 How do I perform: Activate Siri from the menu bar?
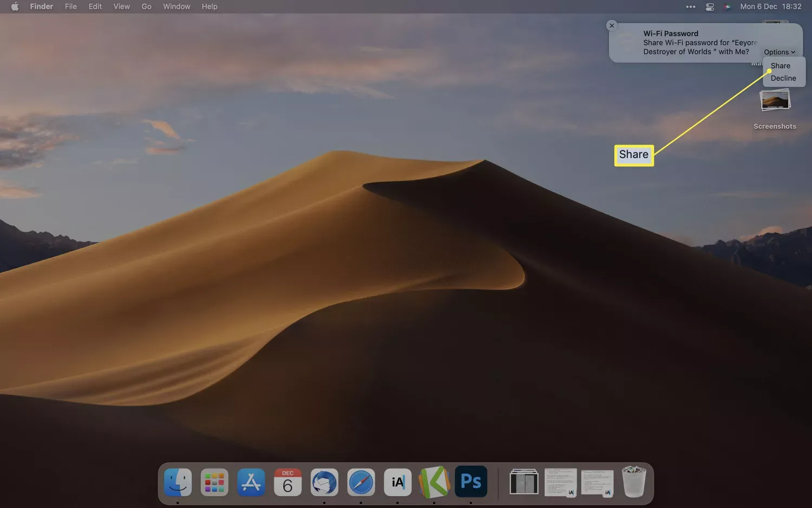[727, 6]
